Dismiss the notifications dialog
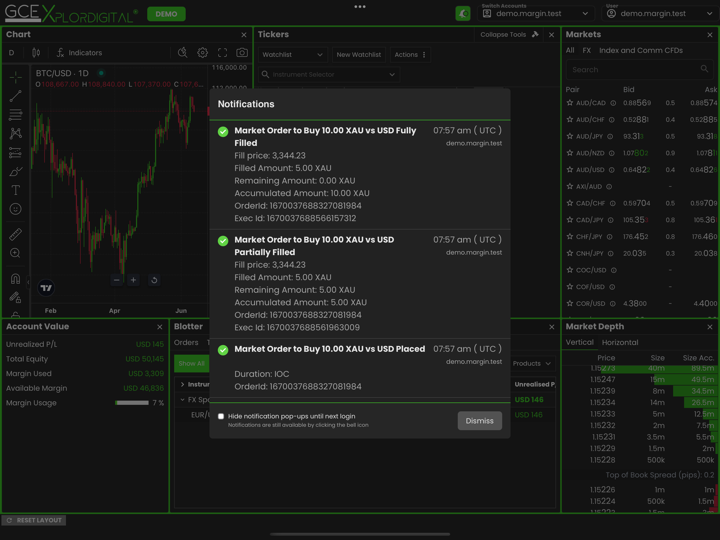 pyautogui.click(x=479, y=421)
